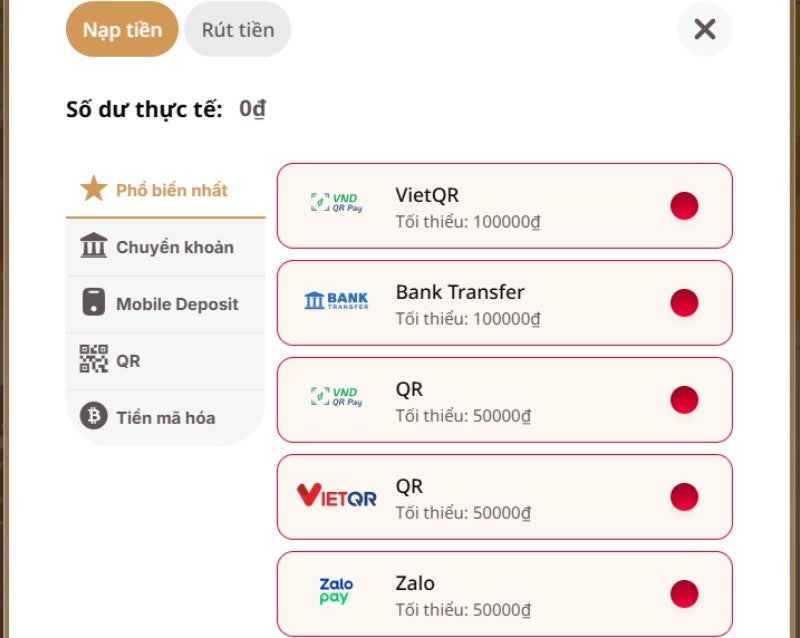Screen dimensions: 800x638
Task: Open the Chuyển khoản category
Action: point(174,247)
